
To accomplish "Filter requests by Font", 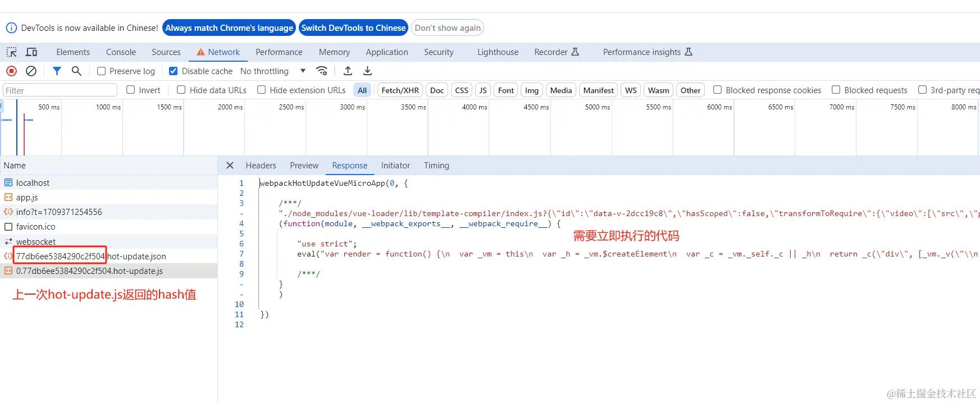I will [506, 90].
